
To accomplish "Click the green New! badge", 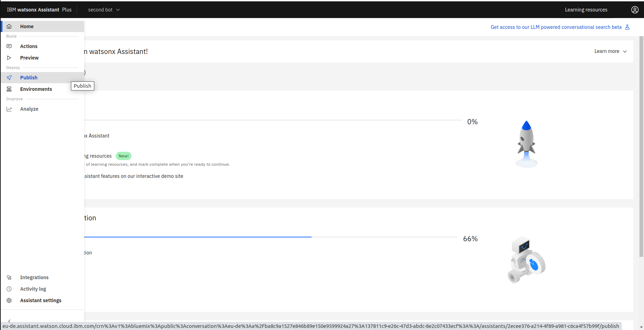I will click(123, 156).
